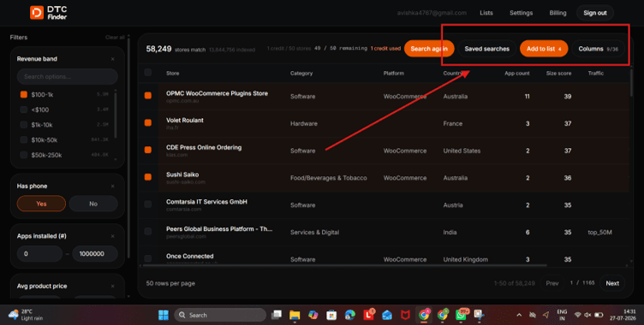Open the Sushi Saiko store name
Viewport: 644px width, 325px height.
point(182,174)
